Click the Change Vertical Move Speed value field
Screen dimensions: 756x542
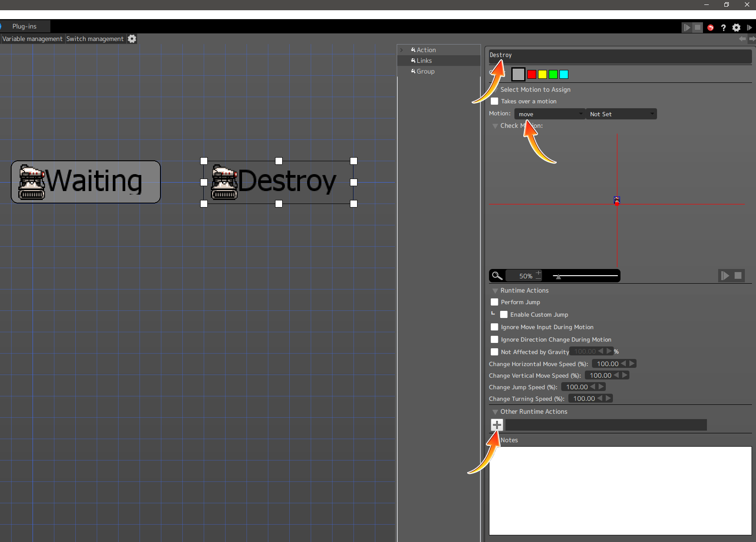tap(599, 375)
